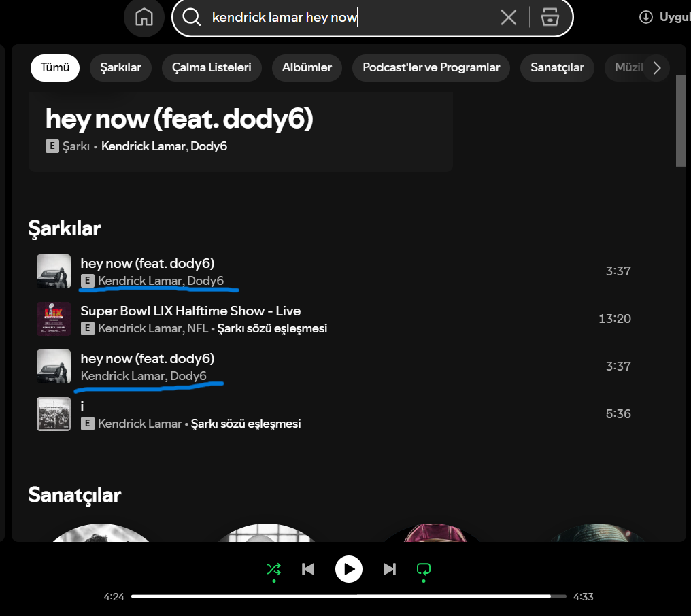Skip to next track
Image resolution: width=691 pixels, height=616 pixels.
coord(390,569)
